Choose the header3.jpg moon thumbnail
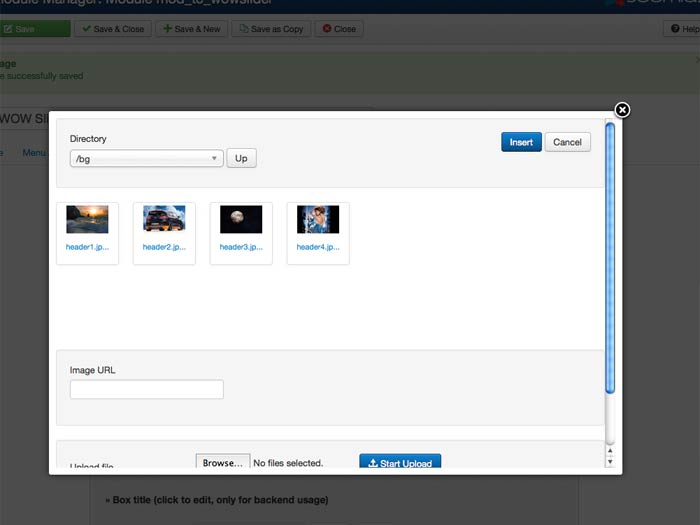 [x=241, y=219]
